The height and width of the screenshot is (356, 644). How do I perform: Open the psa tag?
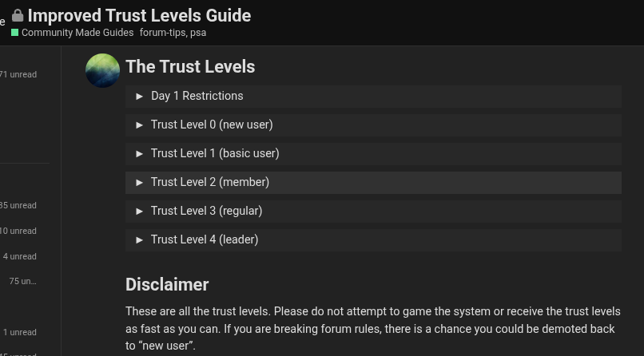(198, 33)
